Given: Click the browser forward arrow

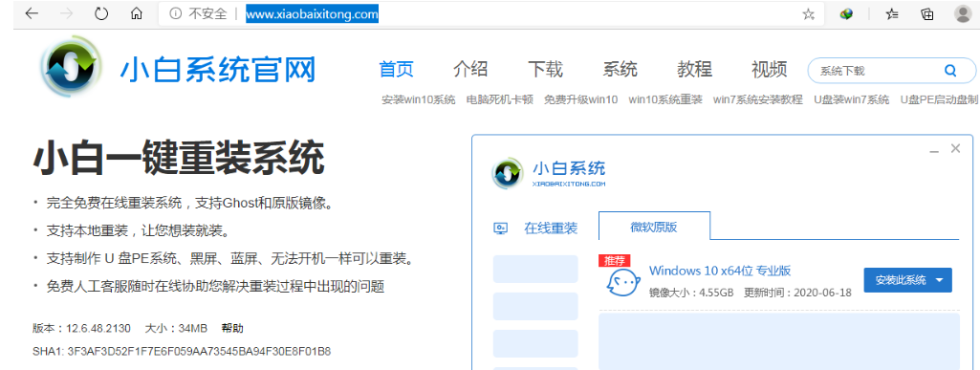Looking at the screenshot, I should [x=66, y=13].
